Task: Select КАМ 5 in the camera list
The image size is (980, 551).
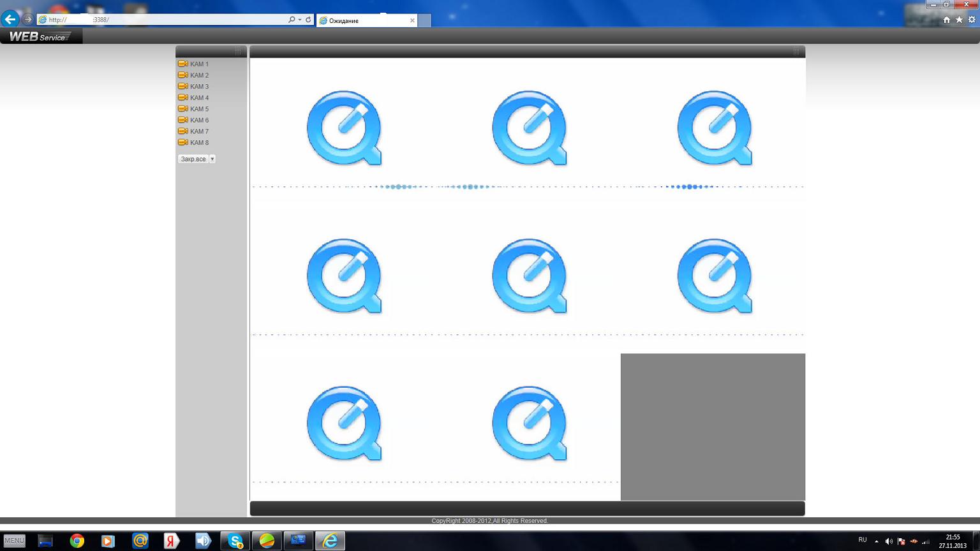Action: pos(199,109)
